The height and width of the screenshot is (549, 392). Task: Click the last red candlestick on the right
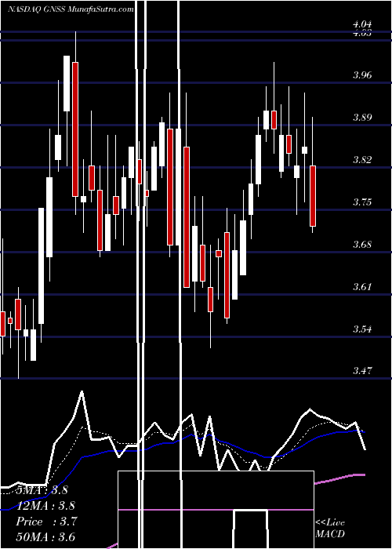coord(313,196)
